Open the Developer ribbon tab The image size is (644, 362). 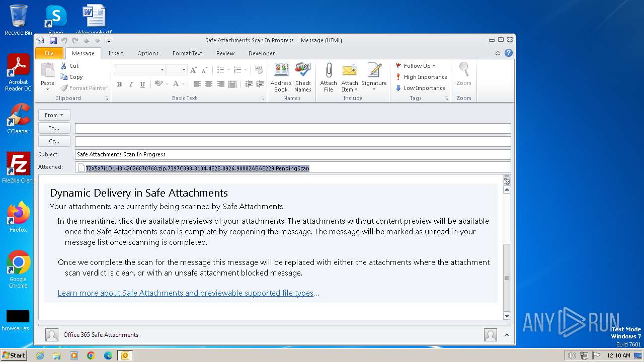click(x=262, y=53)
